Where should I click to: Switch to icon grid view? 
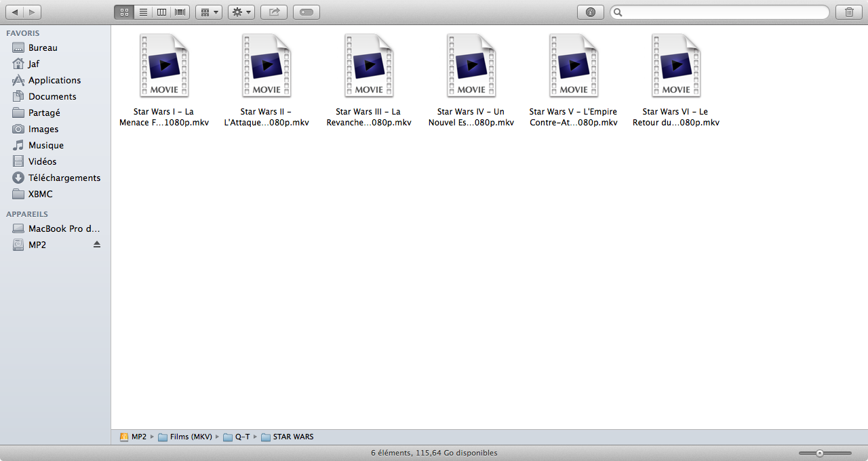click(x=125, y=12)
